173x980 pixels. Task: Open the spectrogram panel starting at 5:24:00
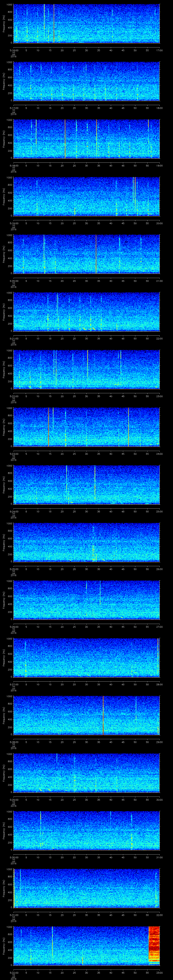point(87,485)
